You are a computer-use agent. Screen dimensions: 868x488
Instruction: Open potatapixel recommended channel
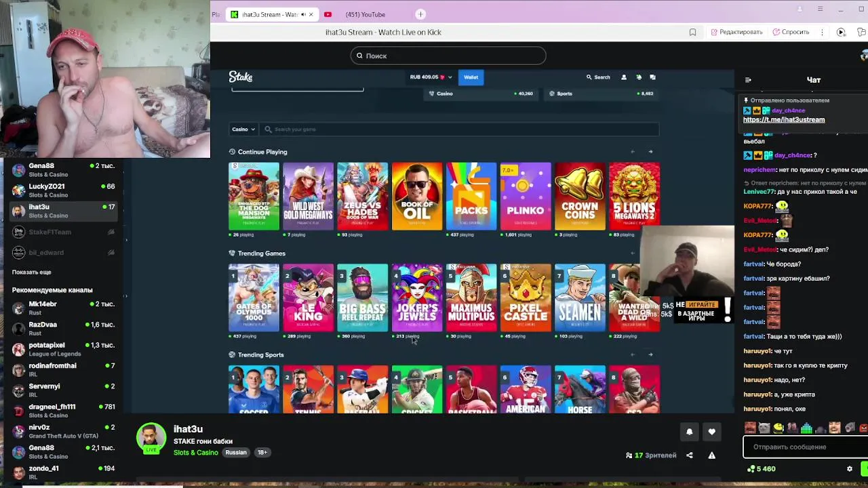click(62, 349)
